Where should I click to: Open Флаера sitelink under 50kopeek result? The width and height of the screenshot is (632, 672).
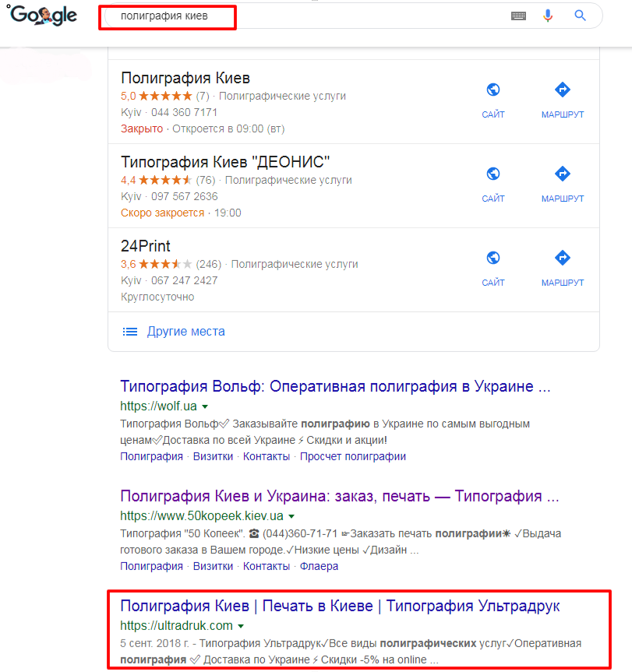319,566
